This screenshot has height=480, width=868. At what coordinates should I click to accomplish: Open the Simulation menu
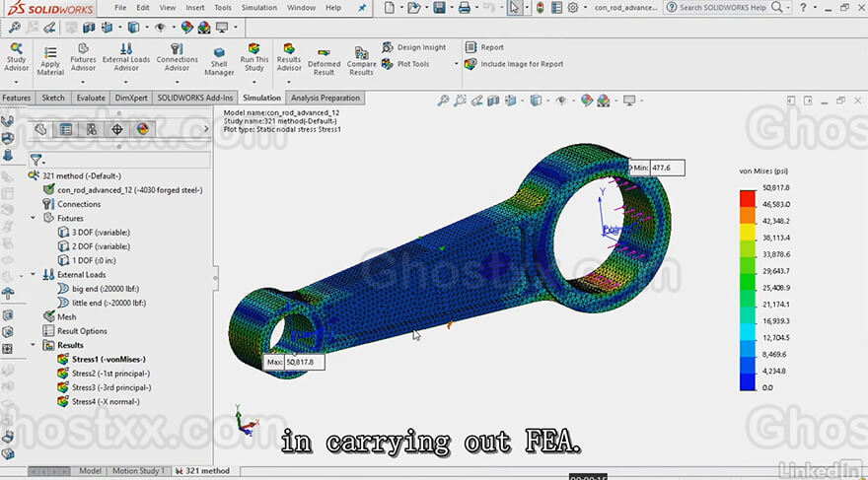(259, 8)
